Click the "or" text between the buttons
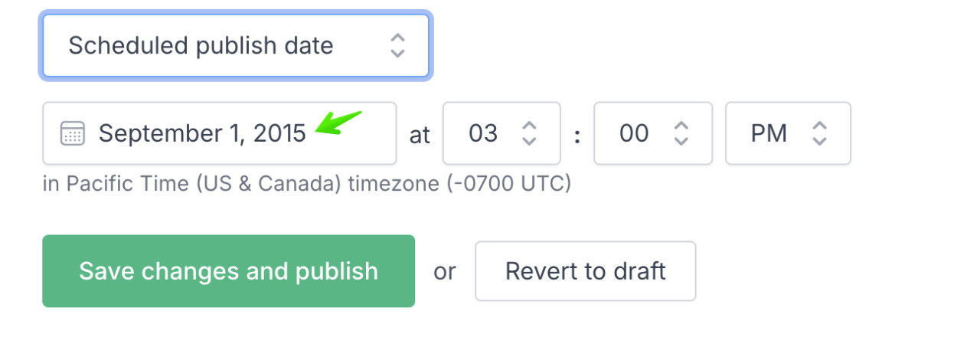Screen dimensions: 980x337 click(x=445, y=272)
